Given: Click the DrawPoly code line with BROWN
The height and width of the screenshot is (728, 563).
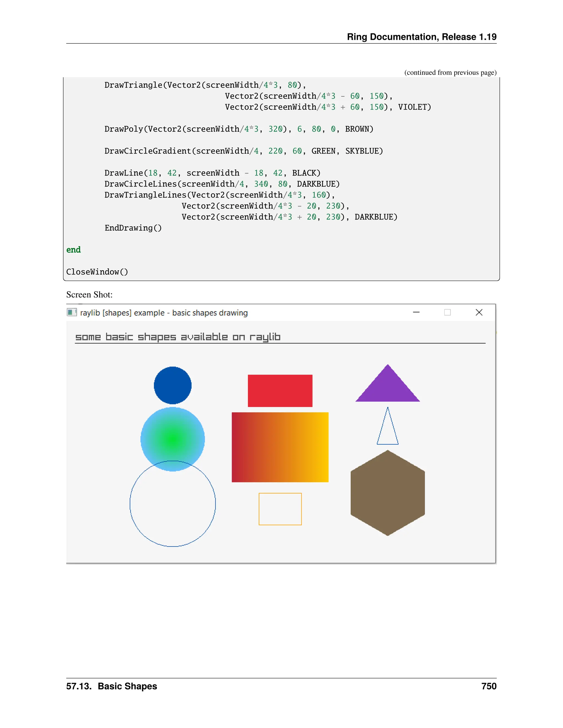Looking at the screenshot, I should pos(239,129).
